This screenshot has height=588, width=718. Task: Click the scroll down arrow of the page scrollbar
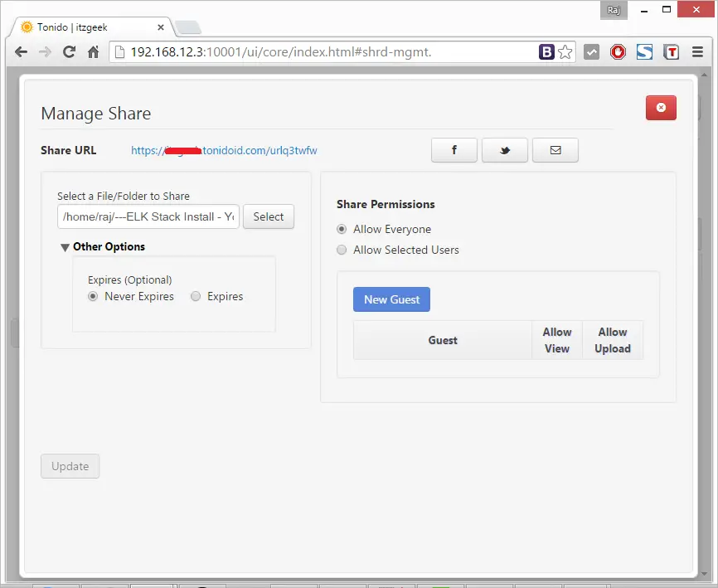[x=704, y=573]
